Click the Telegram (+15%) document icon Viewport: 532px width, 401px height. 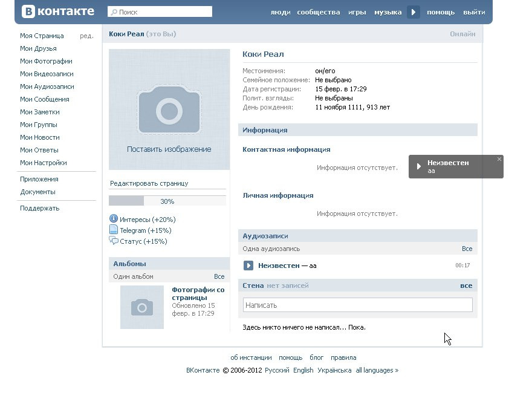click(113, 230)
